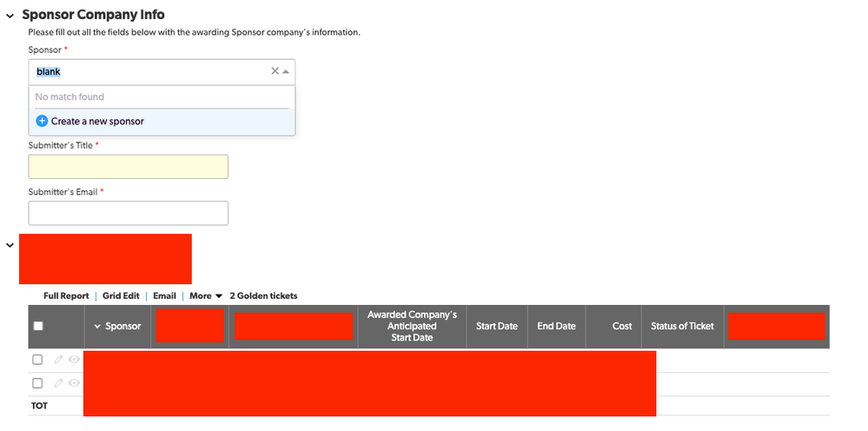Check the second ticket row checkbox
This screenshot has width=868, height=431.
coord(37,383)
